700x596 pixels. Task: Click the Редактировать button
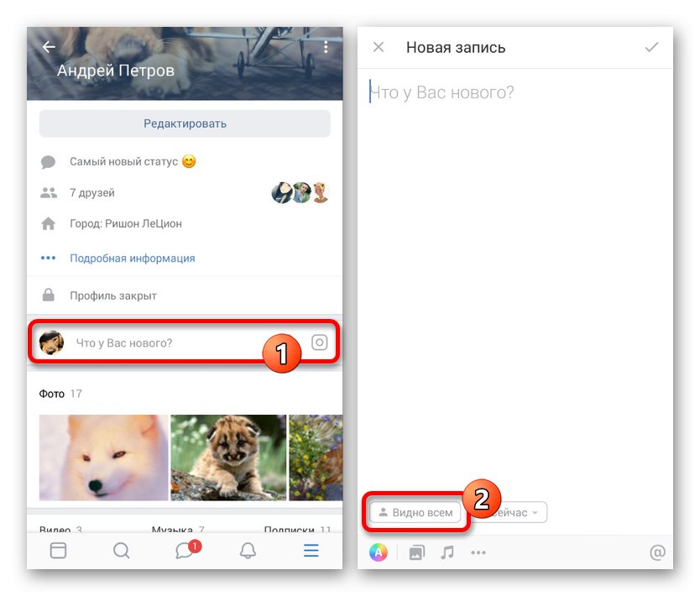pyautogui.click(x=185, y=123)
